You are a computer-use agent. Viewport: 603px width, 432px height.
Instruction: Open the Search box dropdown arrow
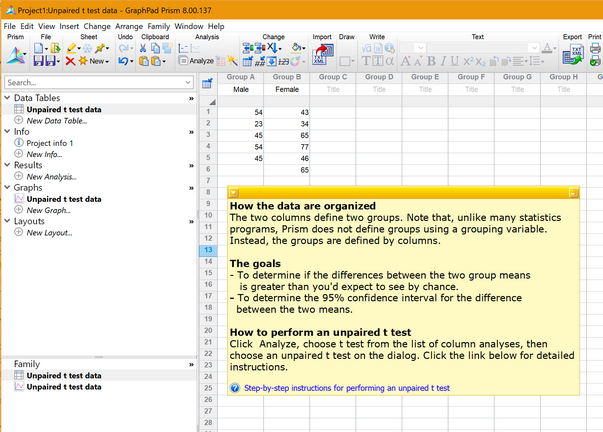pyautogui.click(x=187, y=83)
